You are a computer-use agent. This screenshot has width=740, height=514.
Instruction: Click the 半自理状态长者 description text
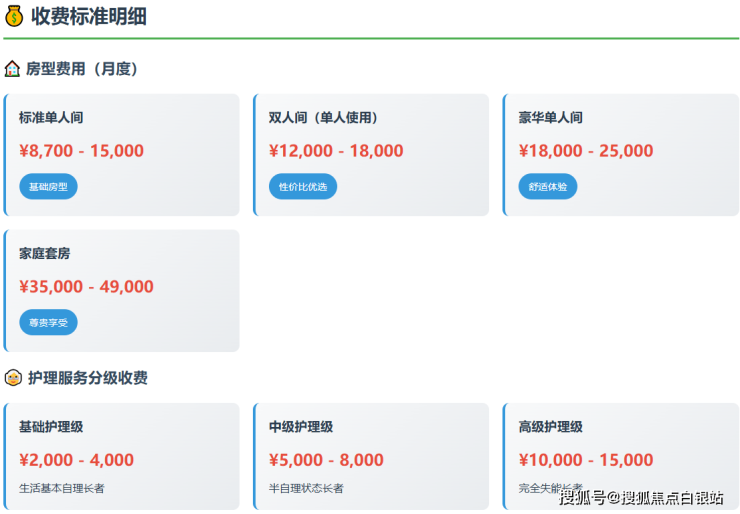(x=306, y=488)
